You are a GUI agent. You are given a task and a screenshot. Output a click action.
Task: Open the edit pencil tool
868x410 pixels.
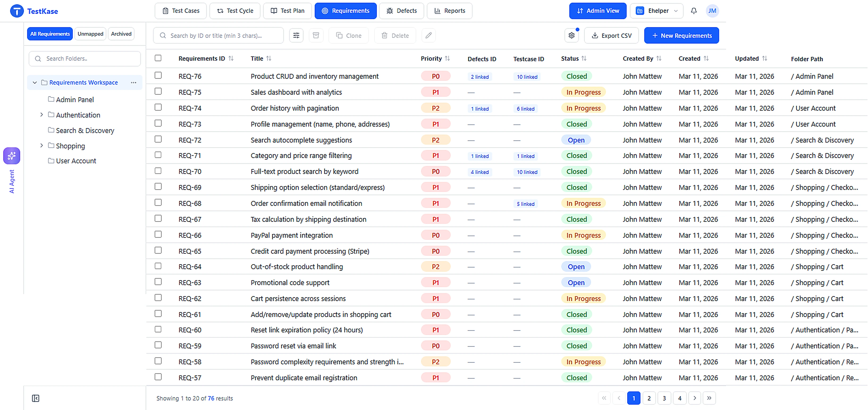point(428,35)
